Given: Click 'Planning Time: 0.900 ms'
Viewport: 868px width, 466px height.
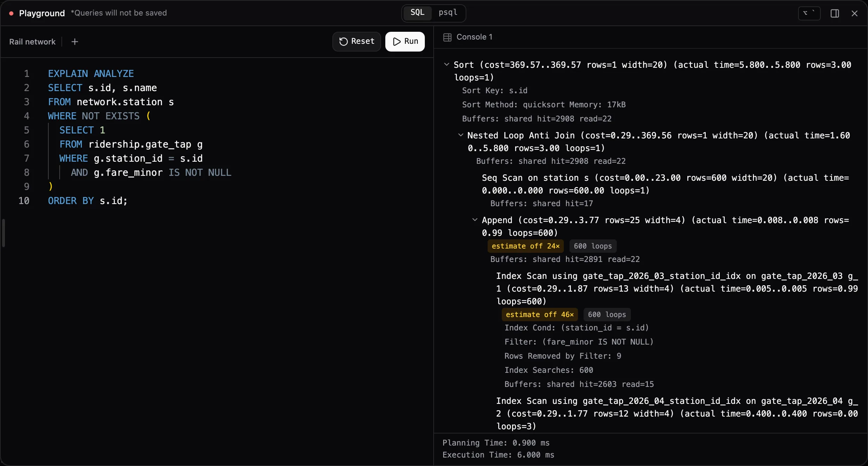Looking at the screenshot, I should coord(496,443).
